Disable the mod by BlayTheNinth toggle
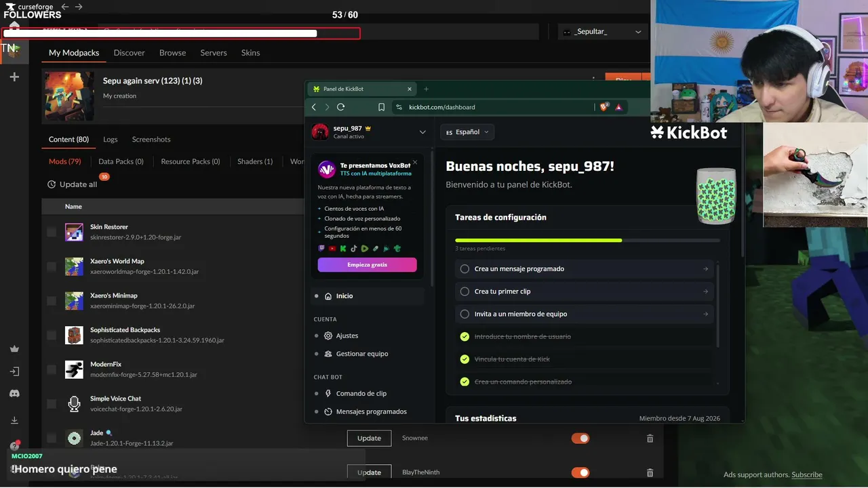This screenshot has width=868, height=488. pyautogui.click(x=580, y=472)
